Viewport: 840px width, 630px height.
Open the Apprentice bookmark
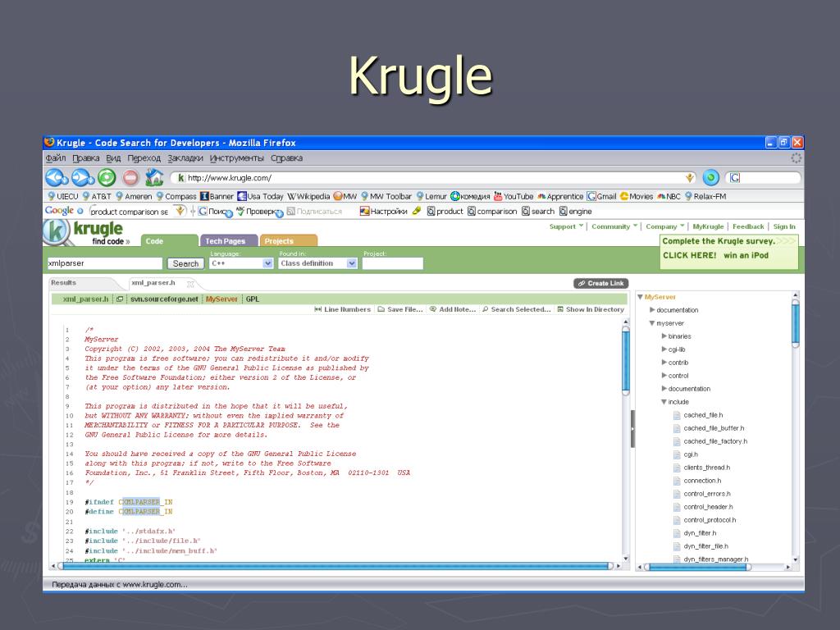[560, 197]
